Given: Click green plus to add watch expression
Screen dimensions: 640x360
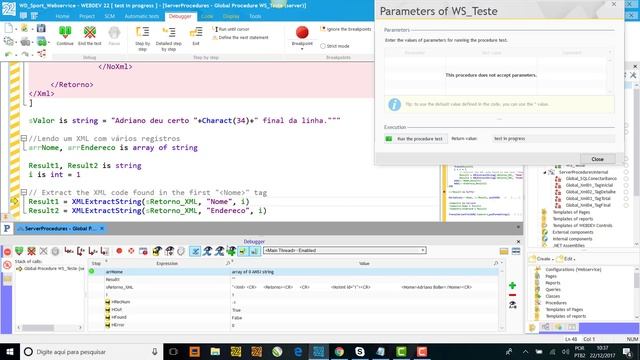Looking at the screenshot, I should 513,285.
